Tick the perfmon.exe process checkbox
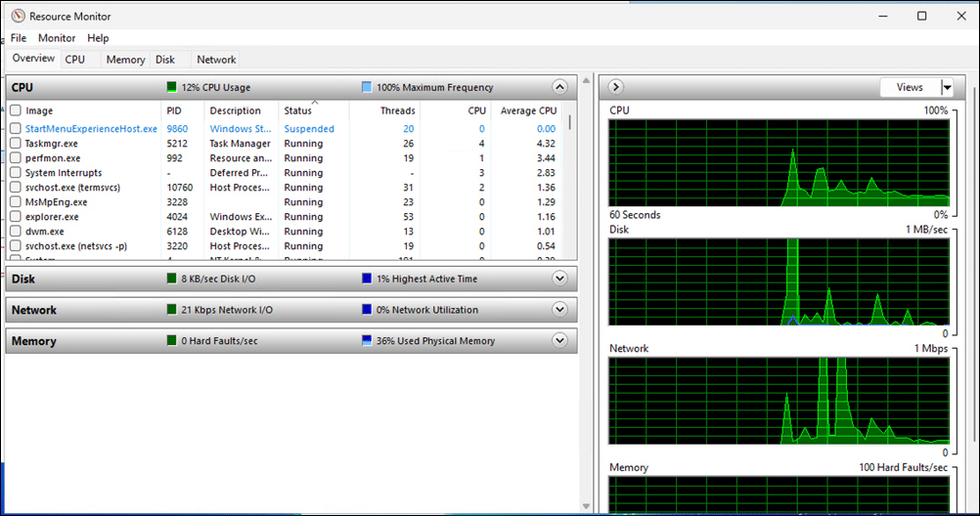This screenshot has width=980, height=516. pyautogui.click(x=16, y=158)
